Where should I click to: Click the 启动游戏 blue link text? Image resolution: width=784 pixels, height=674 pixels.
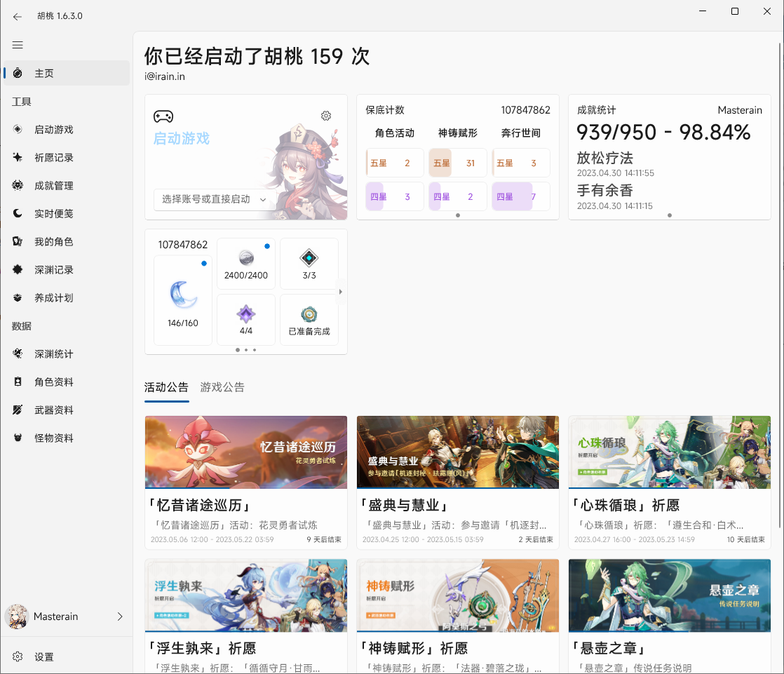coord(182,138)
